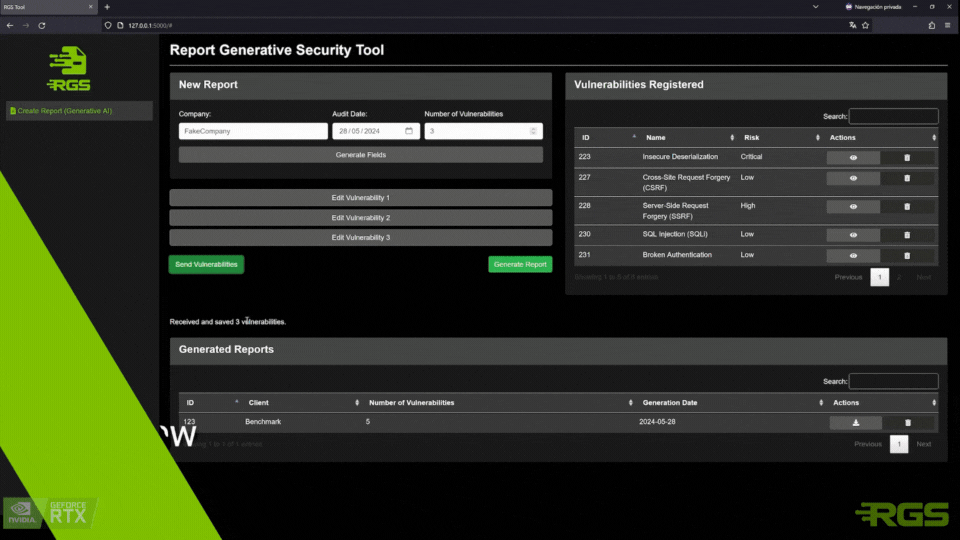960x540 pixels.
Task: Delete vulnerability 231 with trash icon
Action: pos(907,255)
